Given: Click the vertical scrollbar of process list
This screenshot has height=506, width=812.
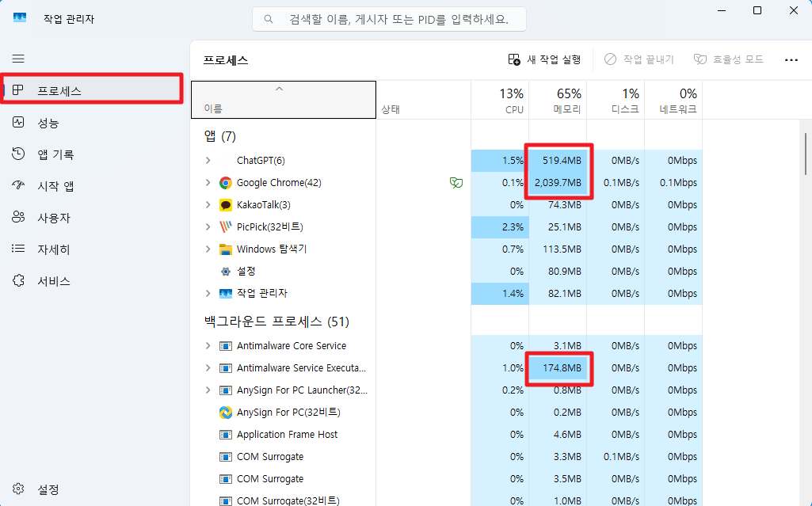Looking at the screenshot, I should [806, 154].
